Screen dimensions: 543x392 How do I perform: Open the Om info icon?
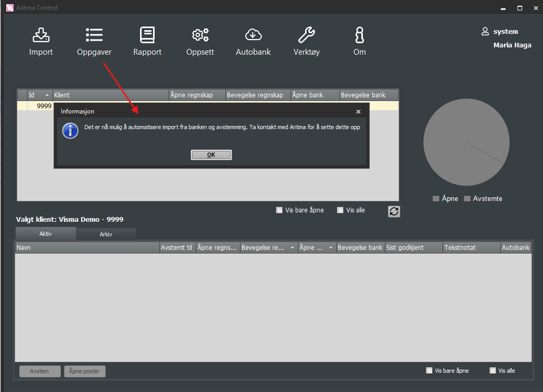359,35
